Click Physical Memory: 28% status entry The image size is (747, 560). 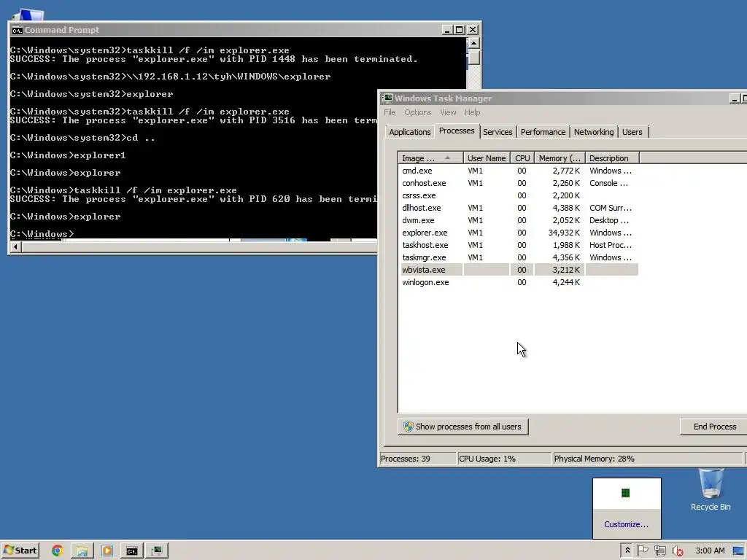648,459
